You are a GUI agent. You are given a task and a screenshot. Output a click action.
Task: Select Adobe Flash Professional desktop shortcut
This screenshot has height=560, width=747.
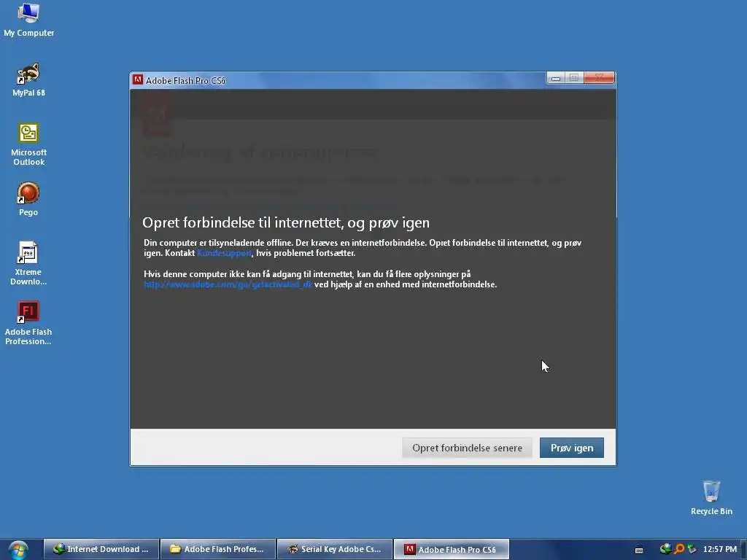point(28,323)
